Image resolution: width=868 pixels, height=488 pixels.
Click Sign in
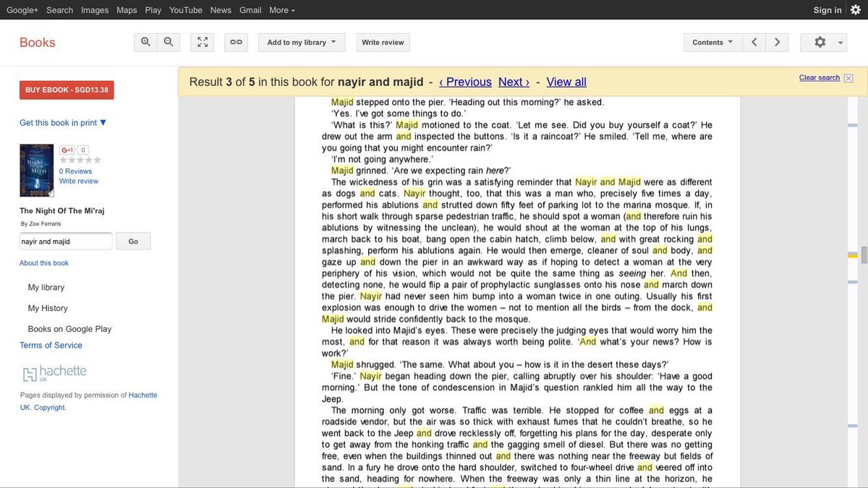[827, 10]
